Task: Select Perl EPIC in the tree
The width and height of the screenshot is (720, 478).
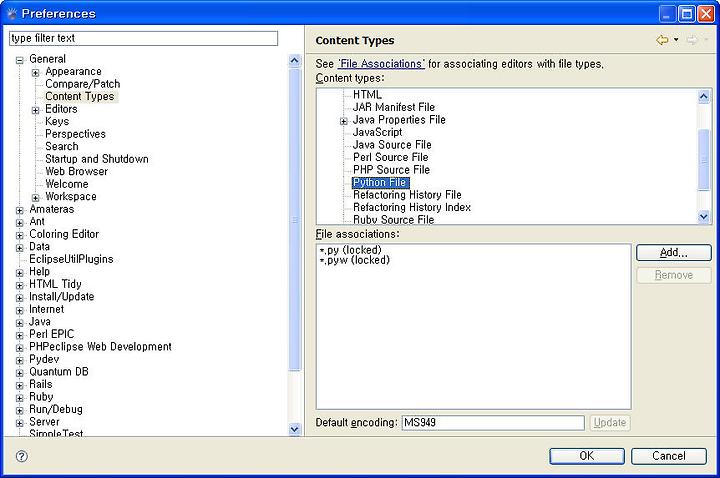Action: 51,334
